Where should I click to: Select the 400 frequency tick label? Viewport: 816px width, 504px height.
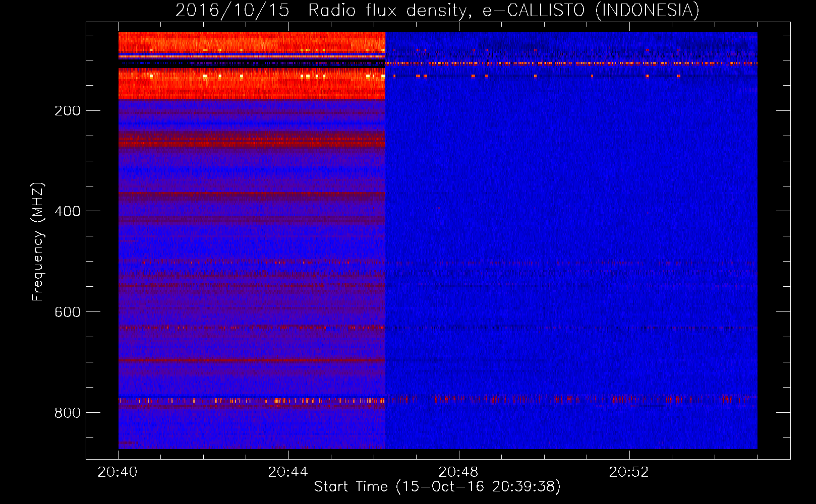[x=68, y=212]
